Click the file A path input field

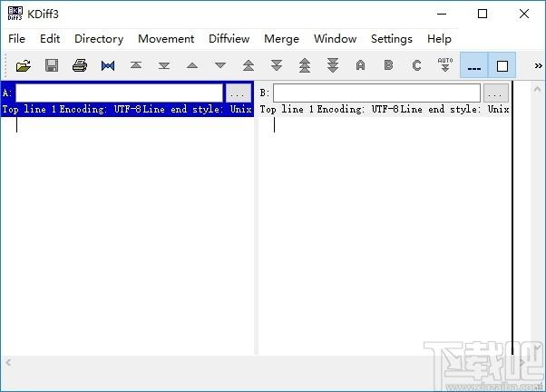pos(119,93)
